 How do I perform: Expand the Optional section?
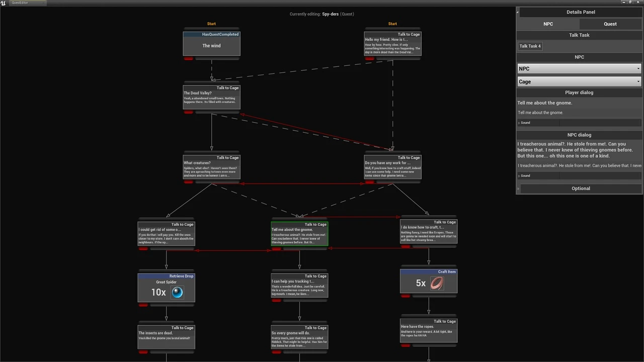(x=580, y=189)
